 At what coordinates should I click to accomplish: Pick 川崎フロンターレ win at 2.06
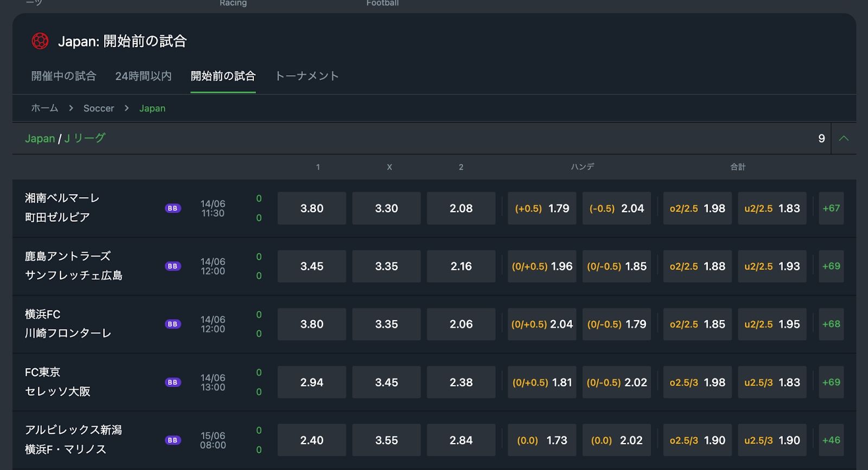461,324
